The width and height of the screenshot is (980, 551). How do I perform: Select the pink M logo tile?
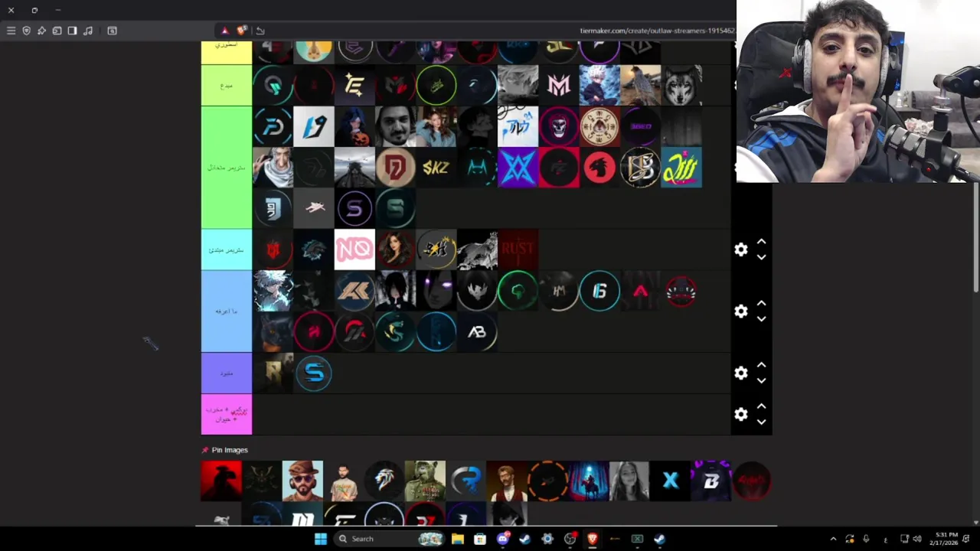point(559,85)
